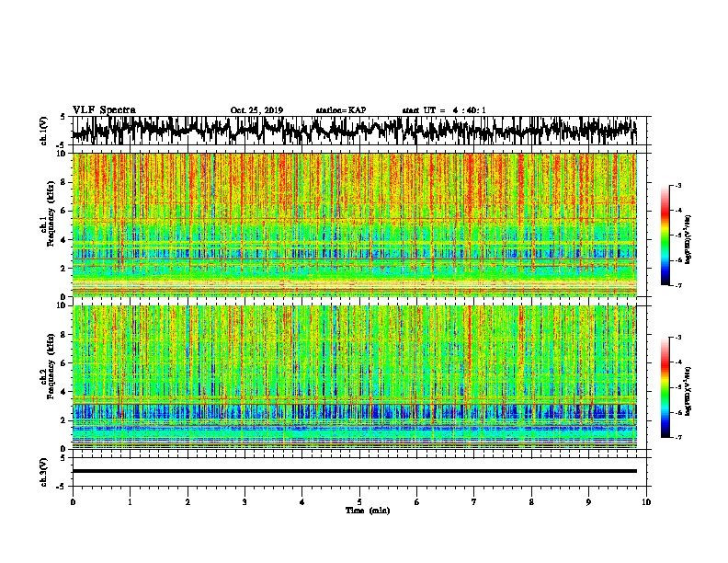Click the "-5" tick on ch.2 color bar
Viewport: 728px width, 563px height.
678,387
